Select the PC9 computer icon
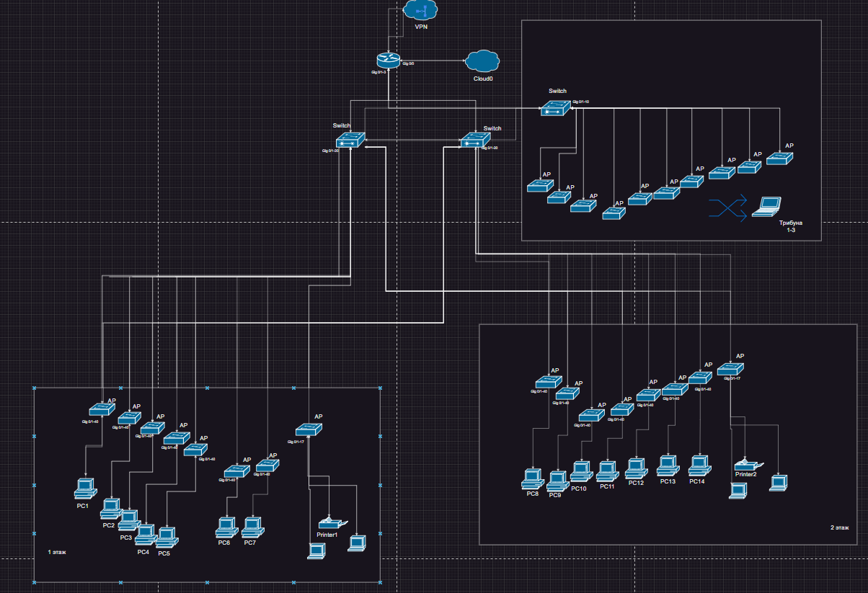The image size is (868, 593). coord(557,482)
